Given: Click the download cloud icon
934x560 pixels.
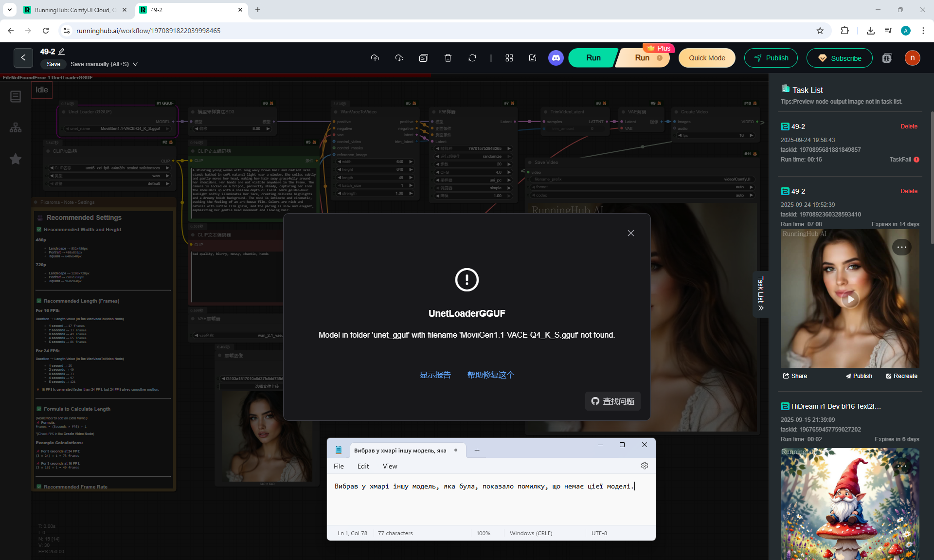Looking at the screenshot, I should point(399,58).
